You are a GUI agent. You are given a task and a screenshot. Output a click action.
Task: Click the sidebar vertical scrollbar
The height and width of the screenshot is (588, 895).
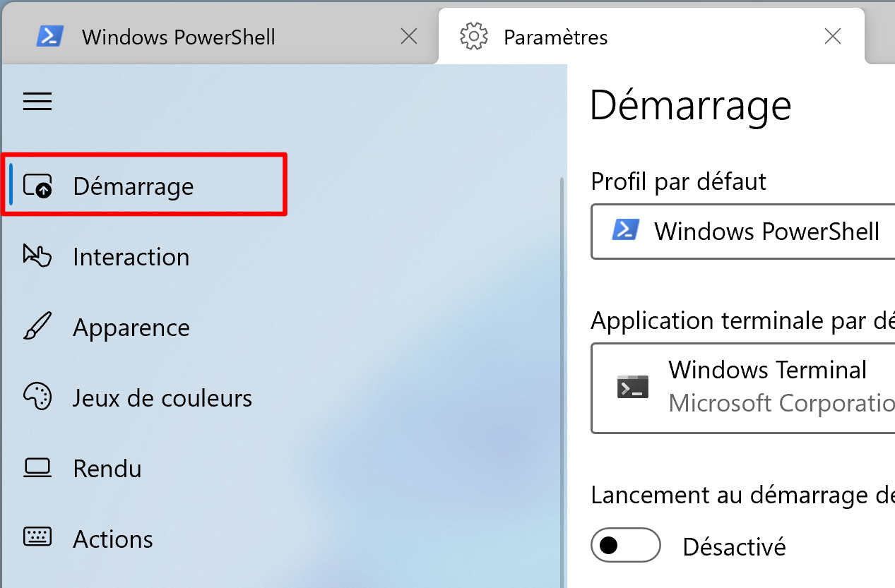point(562,381)
